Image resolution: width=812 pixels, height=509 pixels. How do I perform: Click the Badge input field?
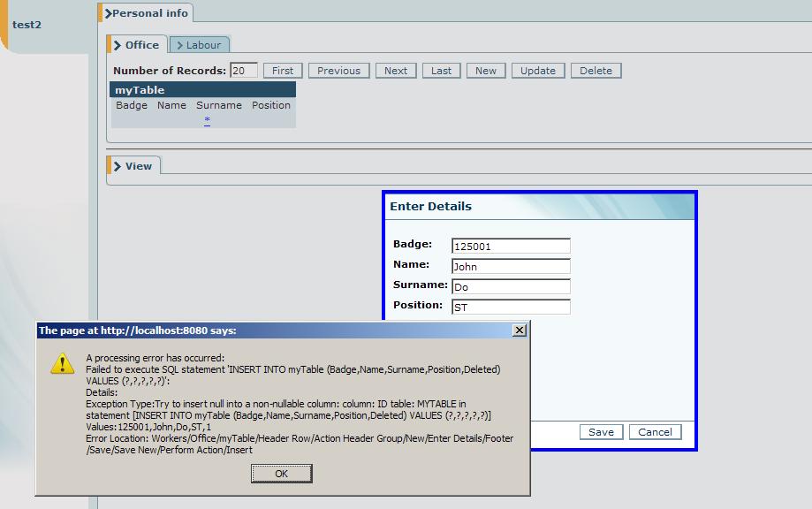coord(510,246)
